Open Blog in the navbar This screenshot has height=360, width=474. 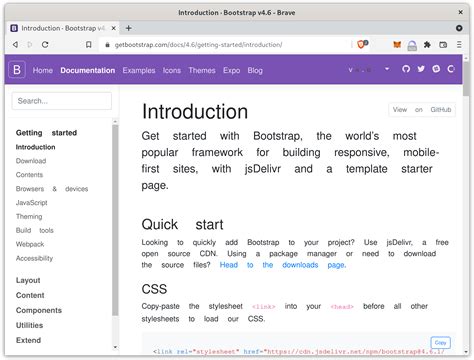pos(255,70)
